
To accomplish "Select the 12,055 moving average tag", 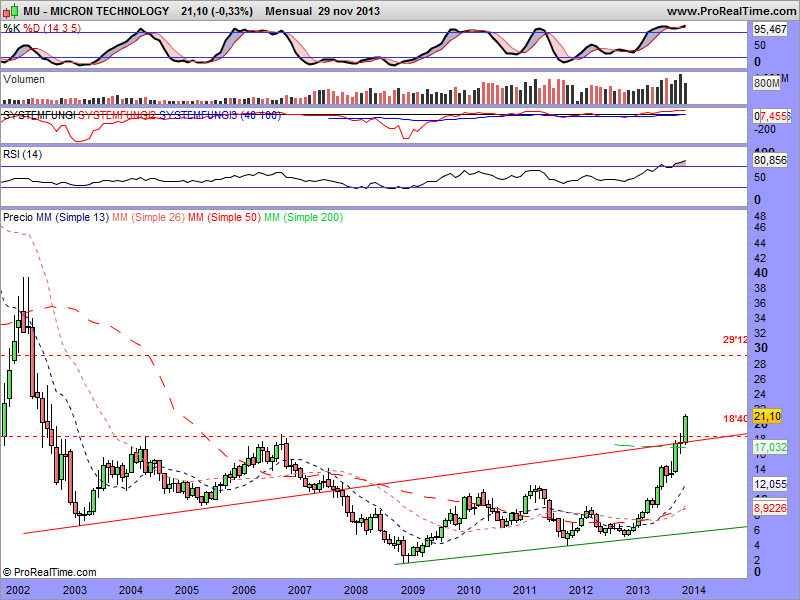I will point(770,484).
